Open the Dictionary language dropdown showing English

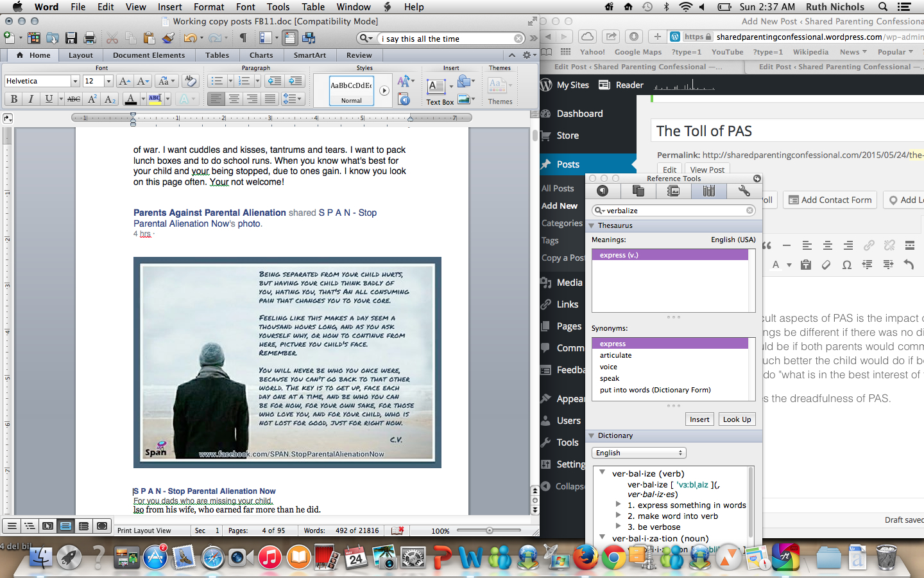pyautogui.click(x=638, y=453)
